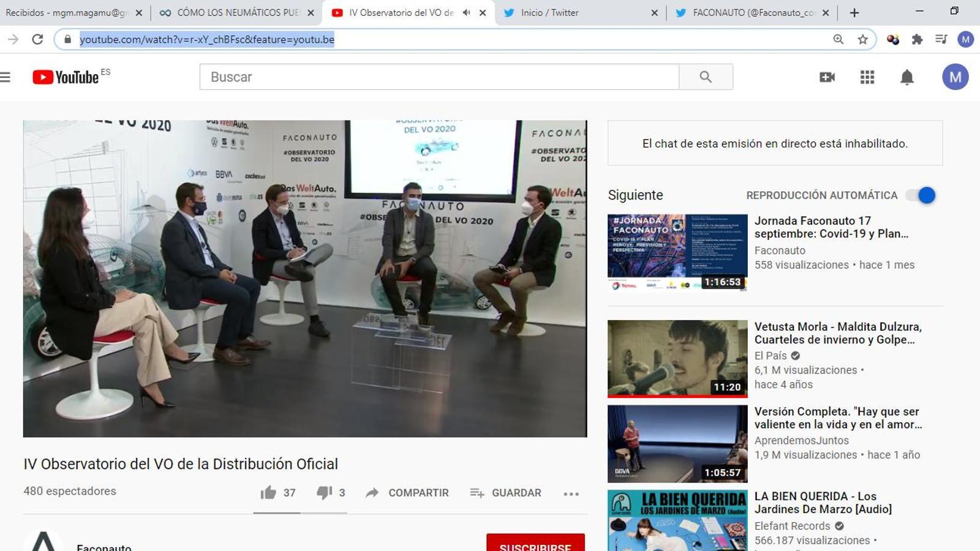Reload the page in the browser
980x551 pixels.
click(37, 40)
